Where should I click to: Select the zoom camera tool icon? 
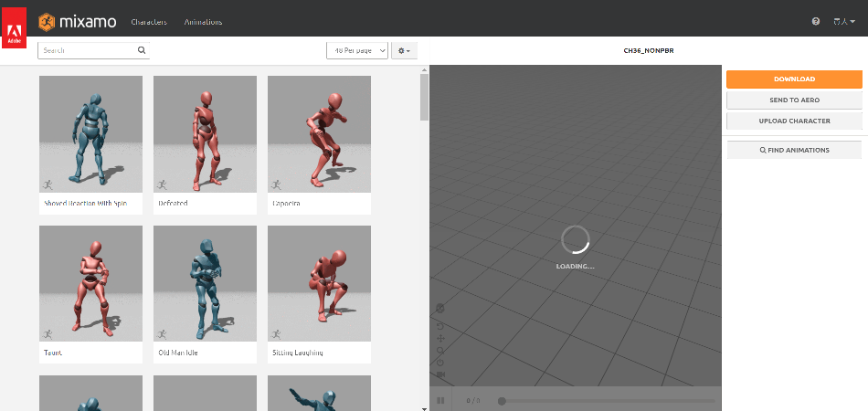(x=440, y=351)
